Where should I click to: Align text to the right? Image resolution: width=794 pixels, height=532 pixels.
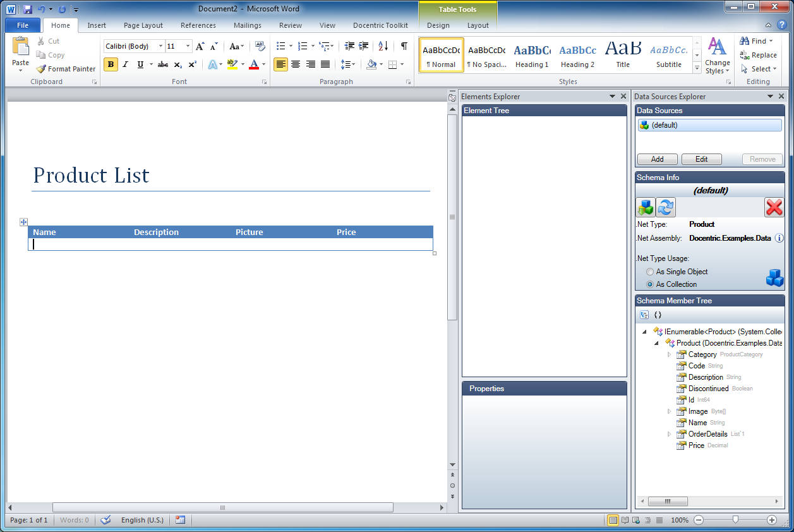tap(310, 64)
